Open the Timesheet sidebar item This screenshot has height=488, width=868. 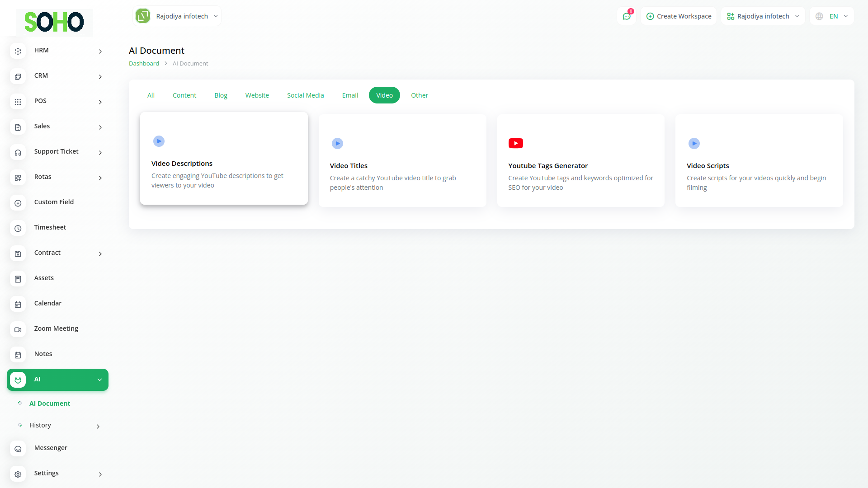coord(50,227)
